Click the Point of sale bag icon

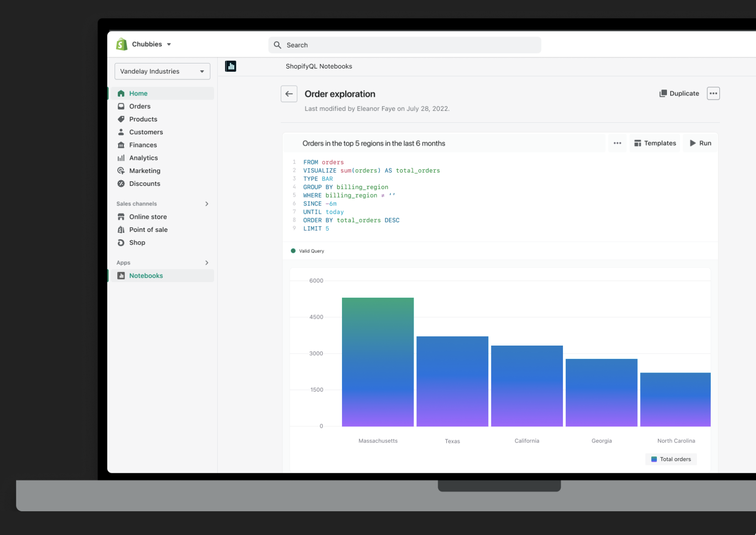pos(121,230)
